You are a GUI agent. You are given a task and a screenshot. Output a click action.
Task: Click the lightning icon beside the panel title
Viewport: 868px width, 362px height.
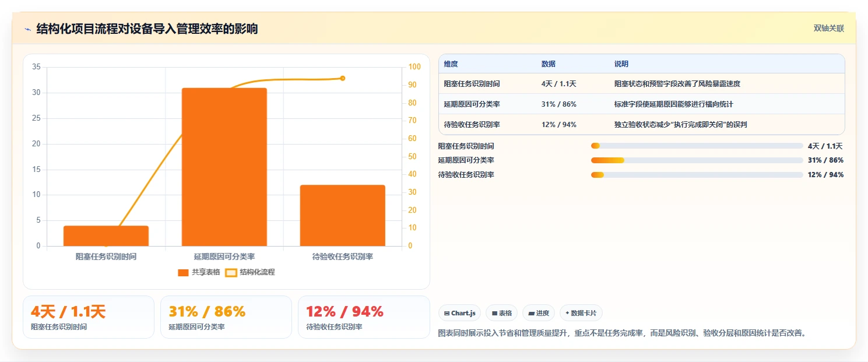(27, 29)
